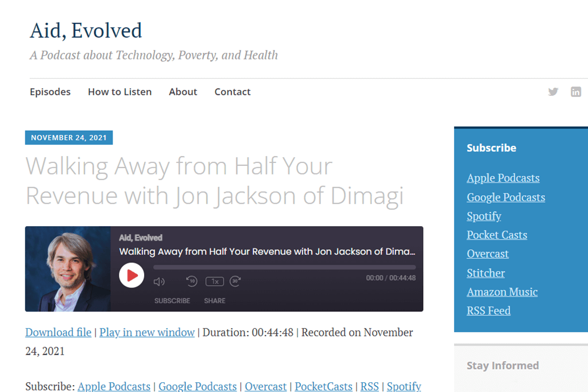Open Stitcher link in sidebar
This screenshot has width=588, height=392.
(x=486, y=273)
